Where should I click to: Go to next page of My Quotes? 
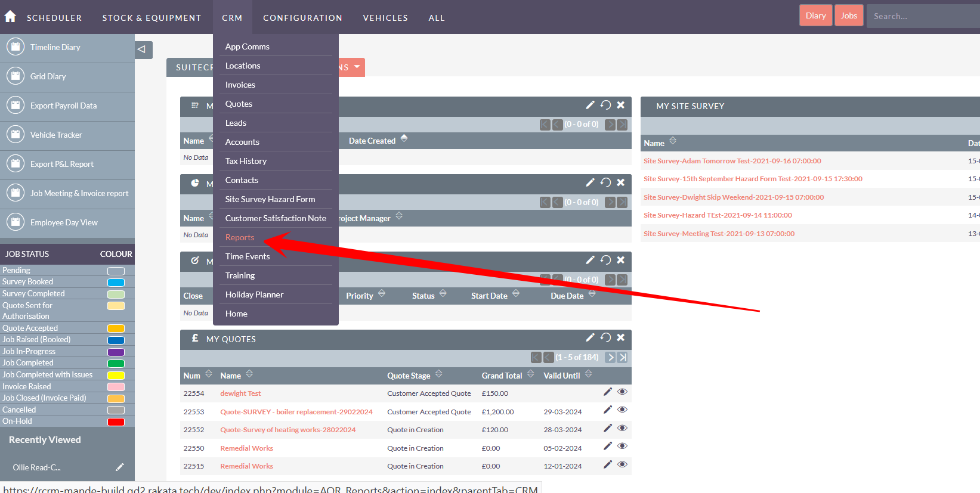[610, 357]
